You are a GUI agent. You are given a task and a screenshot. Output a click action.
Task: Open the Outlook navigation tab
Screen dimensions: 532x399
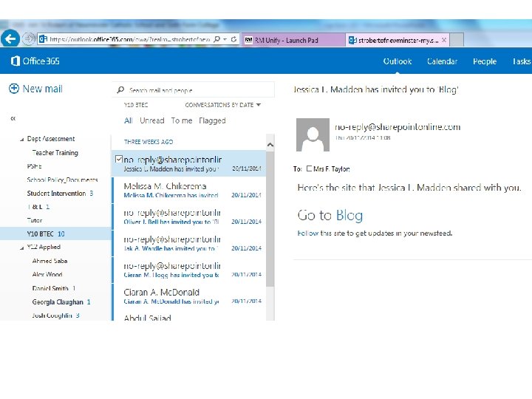coord(398,61)
